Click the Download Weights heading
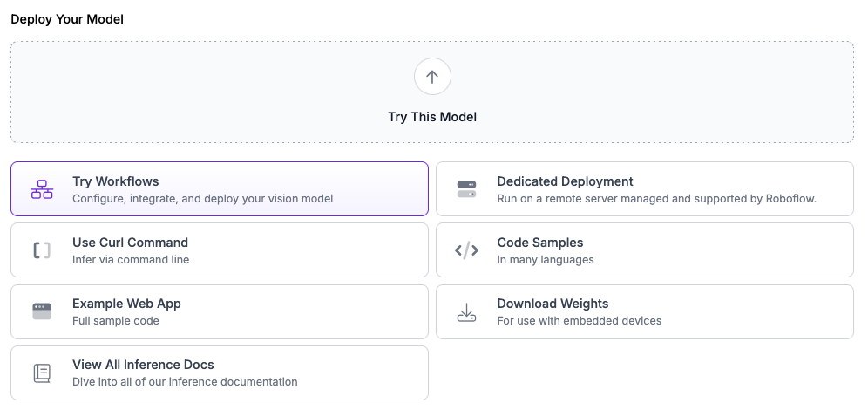The width and height of the screenshot is (868, 417). 553,304
